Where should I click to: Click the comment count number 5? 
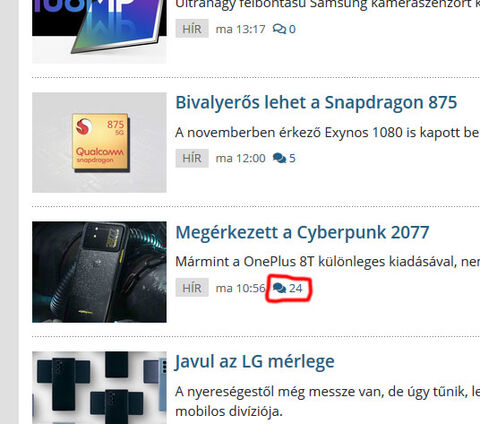pos(292,158)
